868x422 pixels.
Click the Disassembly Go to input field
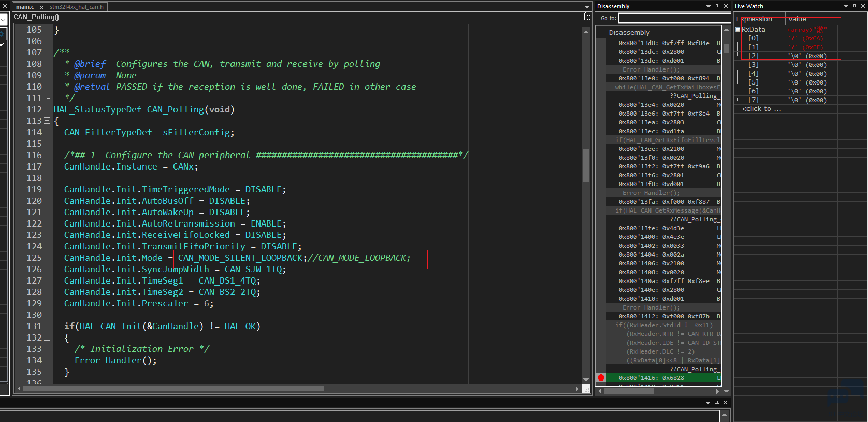pyautogui.click(x=674, y=18)
